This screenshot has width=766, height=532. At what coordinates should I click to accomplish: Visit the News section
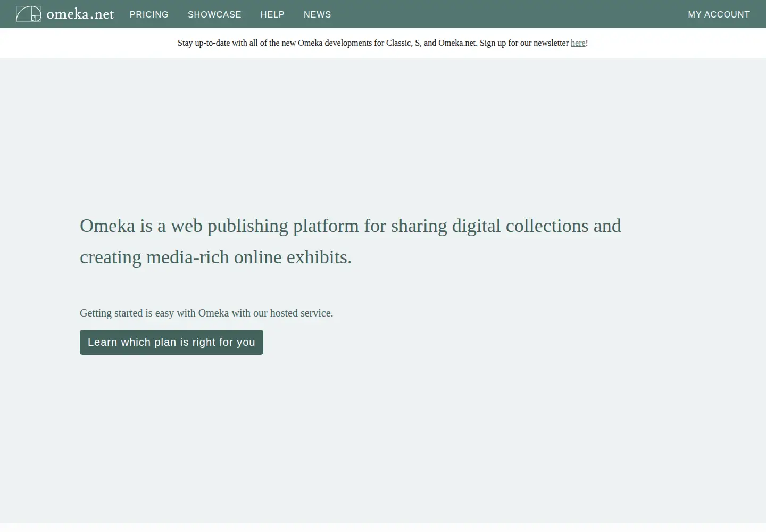(x=318, y=14)
